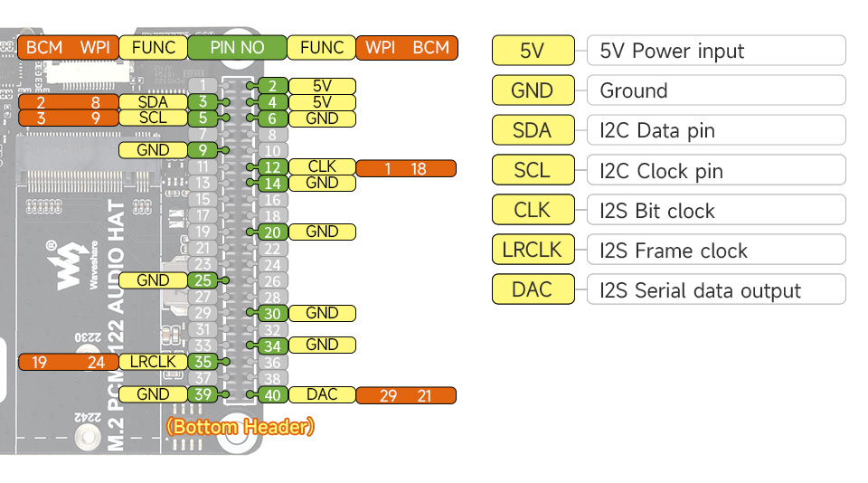Select the GND label beside pin 39

(x=154, y=394)
